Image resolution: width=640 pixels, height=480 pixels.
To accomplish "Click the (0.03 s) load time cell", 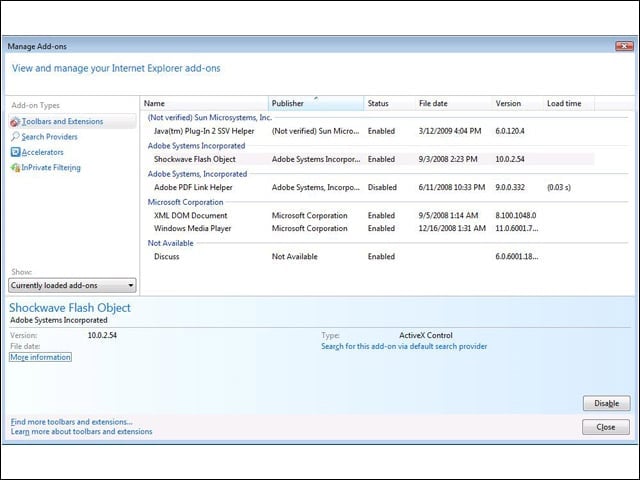I will tap(559, 187).
